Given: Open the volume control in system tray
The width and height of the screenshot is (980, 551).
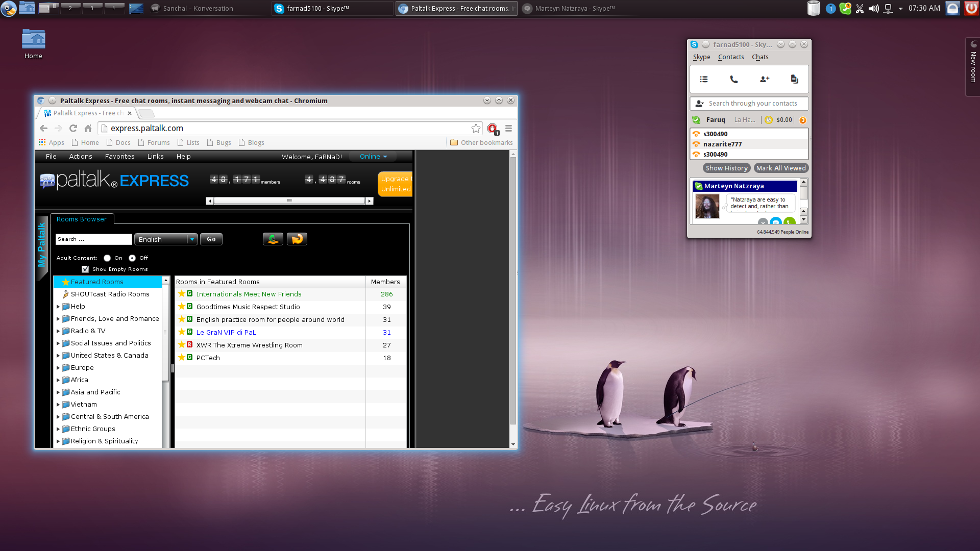Looking at the screenshot, I should [x=874, y=8].
